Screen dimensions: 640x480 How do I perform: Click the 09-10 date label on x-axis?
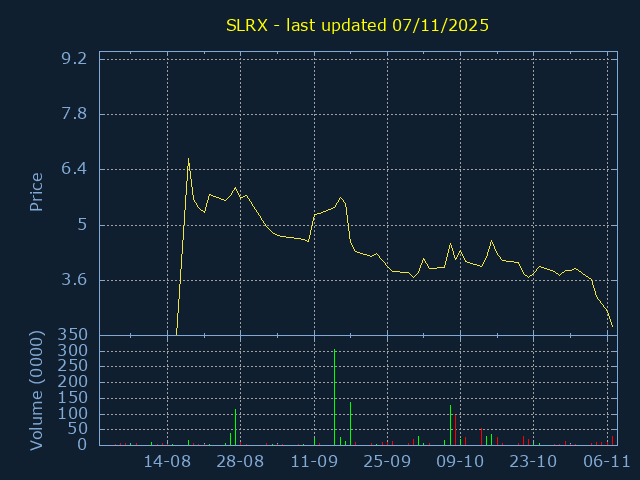coord(460,462)
